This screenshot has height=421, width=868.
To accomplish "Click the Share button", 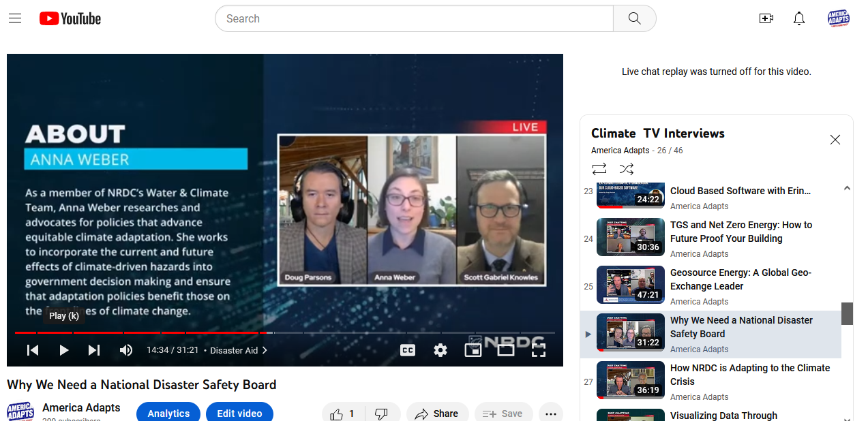I will coord(437,414).
